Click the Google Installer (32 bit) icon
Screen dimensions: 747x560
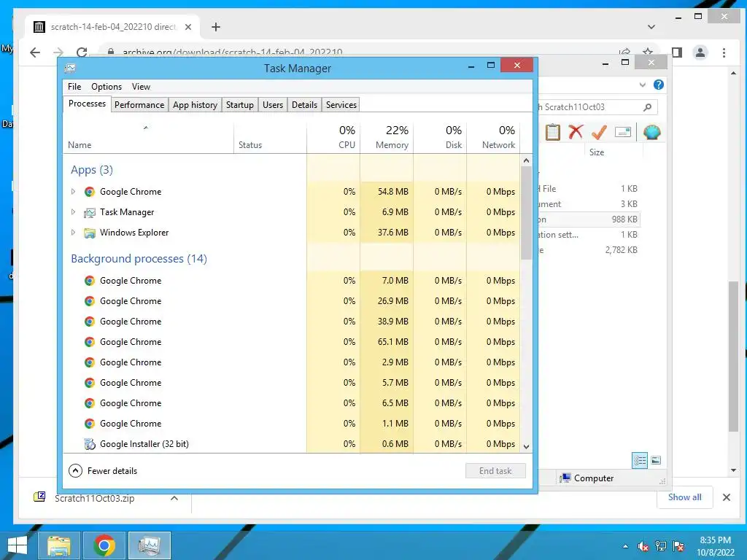click(89, 444)
